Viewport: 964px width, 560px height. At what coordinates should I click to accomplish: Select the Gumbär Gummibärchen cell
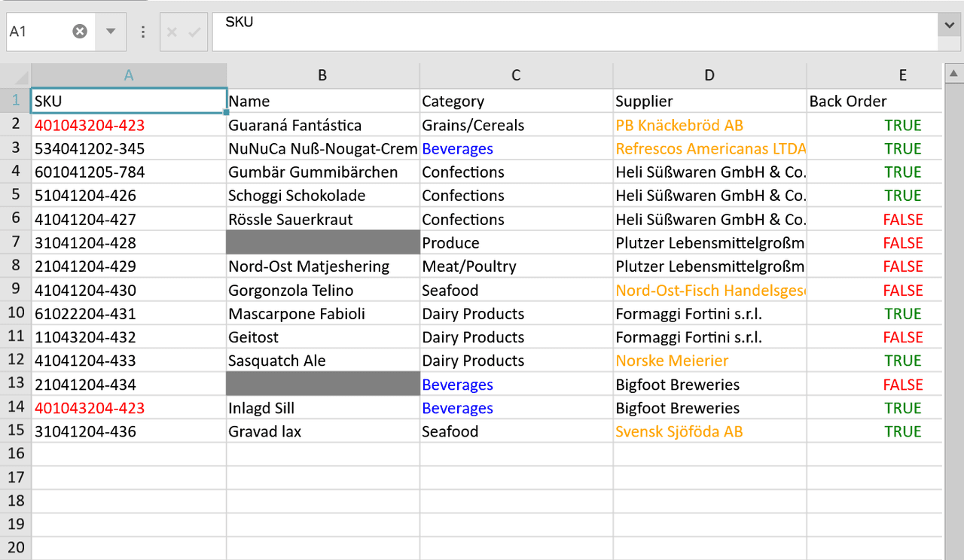(x=322, y=172)
